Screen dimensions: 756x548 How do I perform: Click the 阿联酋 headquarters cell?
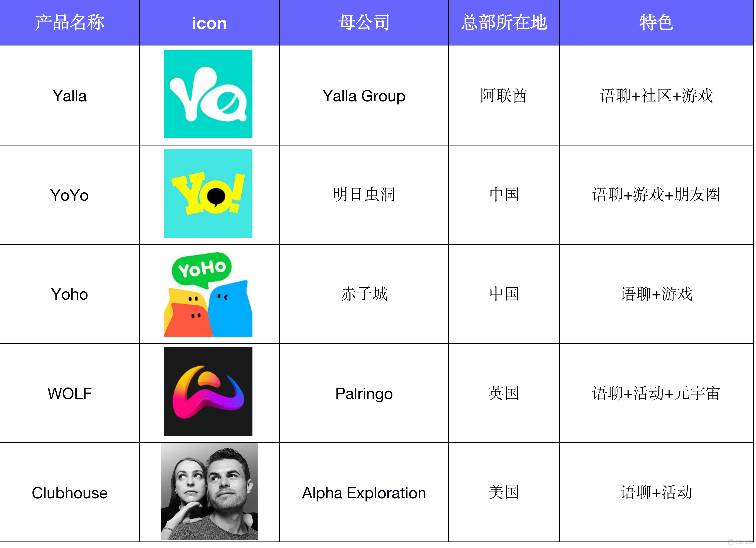pyautogui.click(x=504, y=96)
